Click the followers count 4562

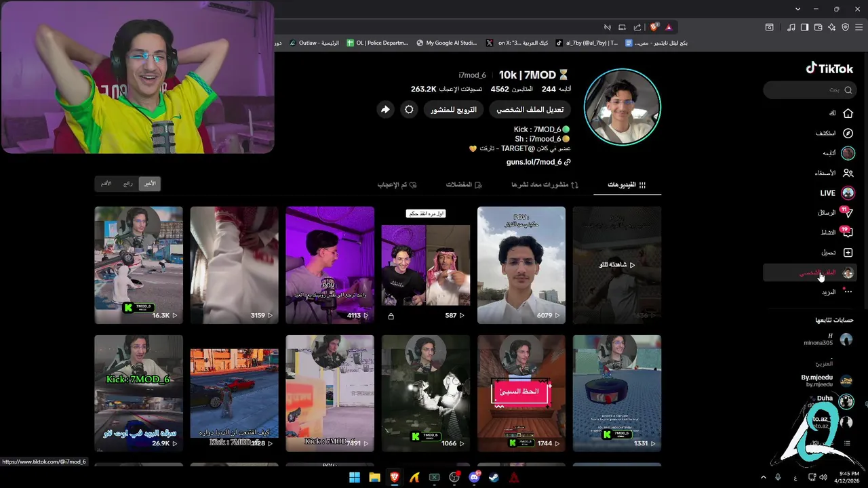tap(499, 89)
